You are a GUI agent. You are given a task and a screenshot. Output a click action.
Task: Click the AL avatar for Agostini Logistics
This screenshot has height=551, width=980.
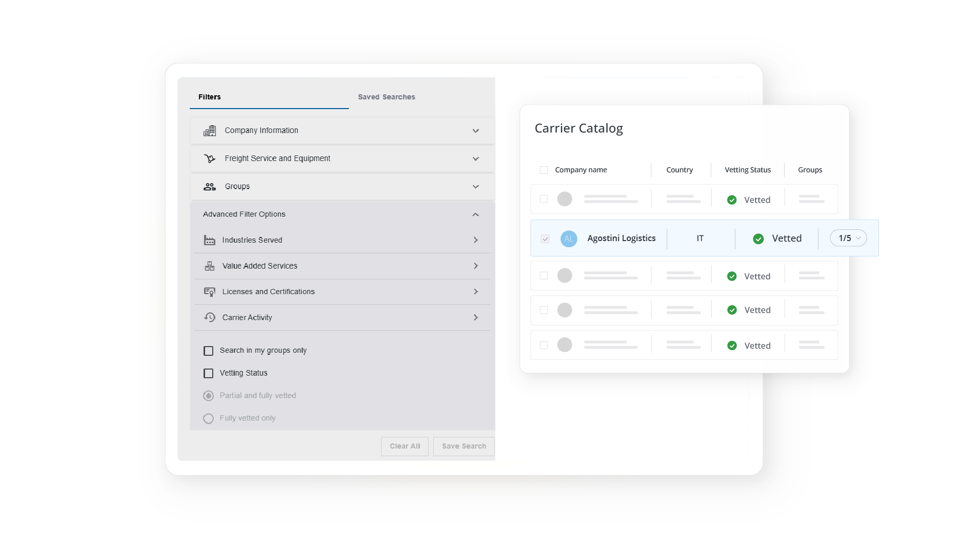(568, 239)
